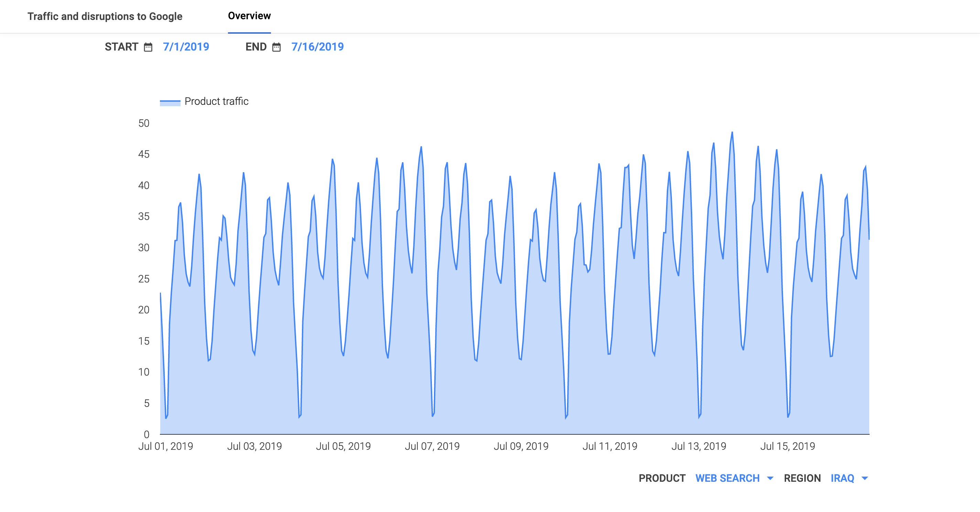
Task: Switch to the Overview tab
Action: tap(249, 16)
